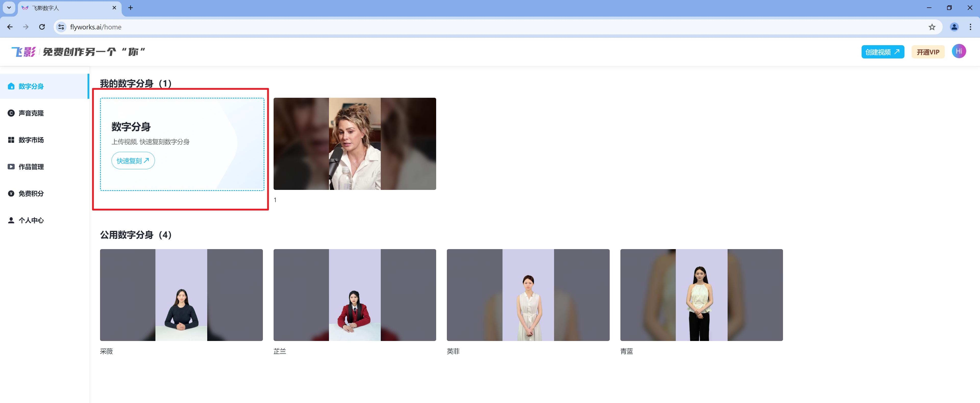Open Chrome three-dot menu

970,27
